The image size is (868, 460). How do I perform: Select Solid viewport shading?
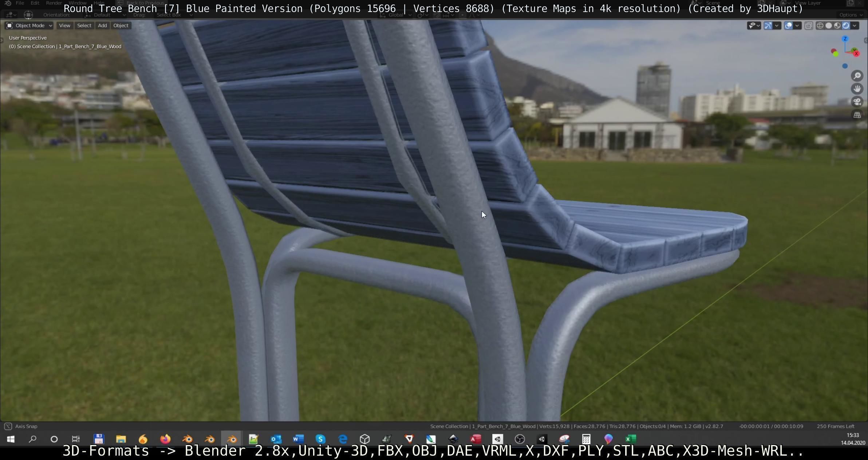829,25
